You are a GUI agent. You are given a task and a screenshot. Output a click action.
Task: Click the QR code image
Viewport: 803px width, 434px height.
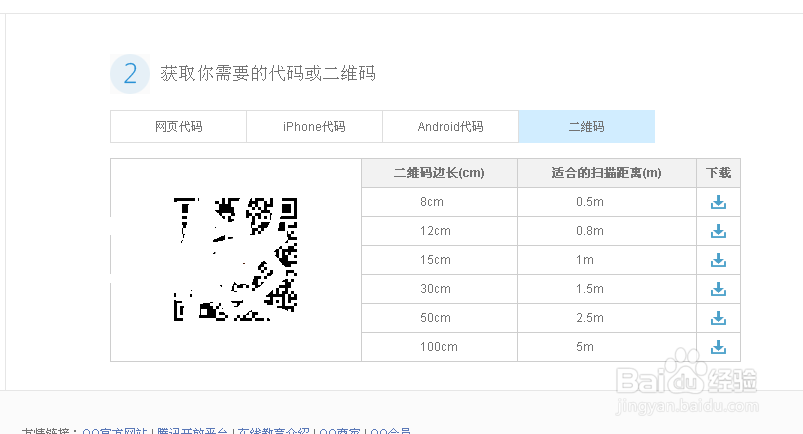tap(236, 259)
